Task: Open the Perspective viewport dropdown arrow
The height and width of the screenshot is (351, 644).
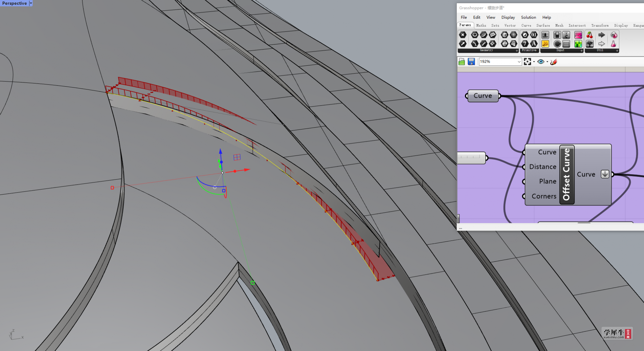Action: pyautogui.click(x=31, y=3)
